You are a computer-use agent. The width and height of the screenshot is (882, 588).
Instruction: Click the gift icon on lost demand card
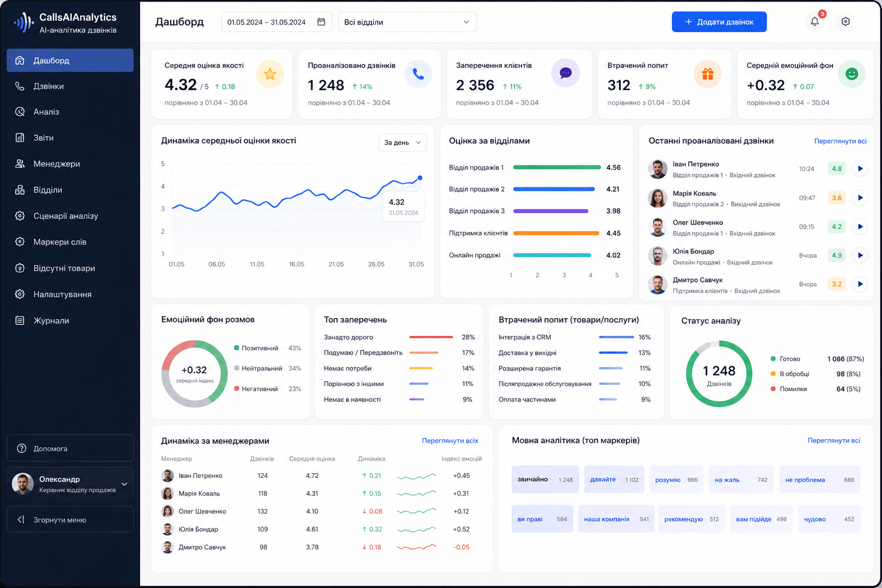tap(707, 74)
